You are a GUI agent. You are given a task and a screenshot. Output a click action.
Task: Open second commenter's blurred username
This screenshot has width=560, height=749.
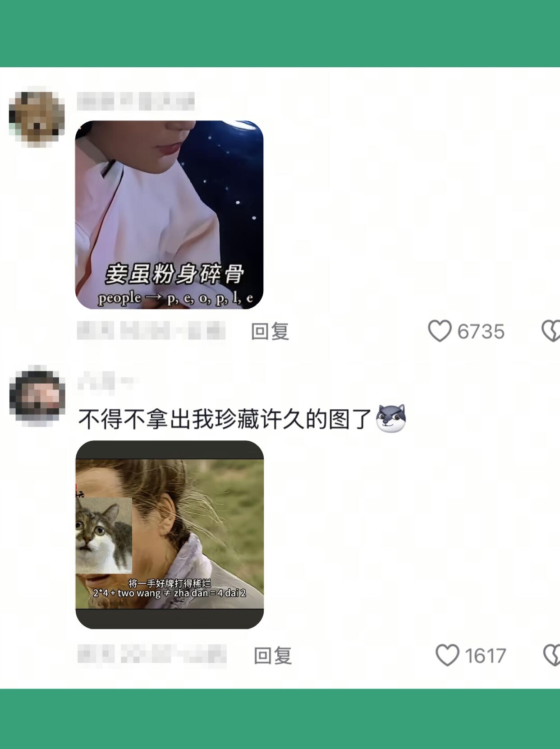coord(106,382)
